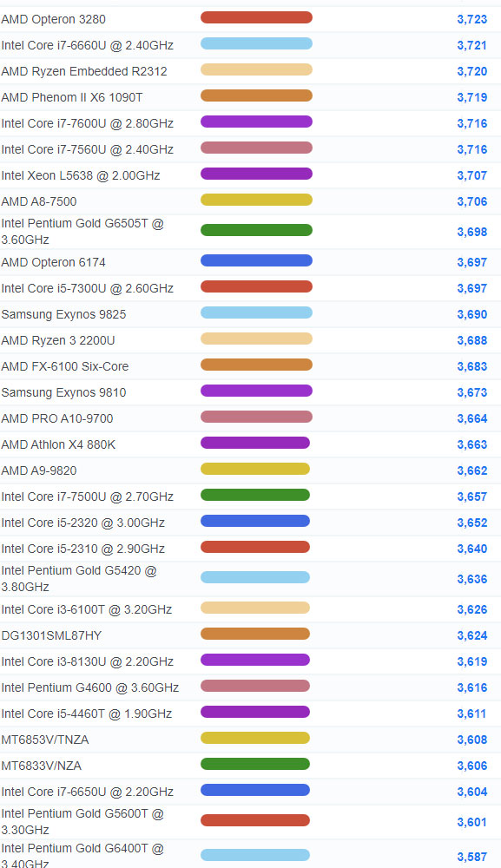Open AMD Ryzen 3 2200U entry
Screen dimensions: 501x868
point(58,340)
